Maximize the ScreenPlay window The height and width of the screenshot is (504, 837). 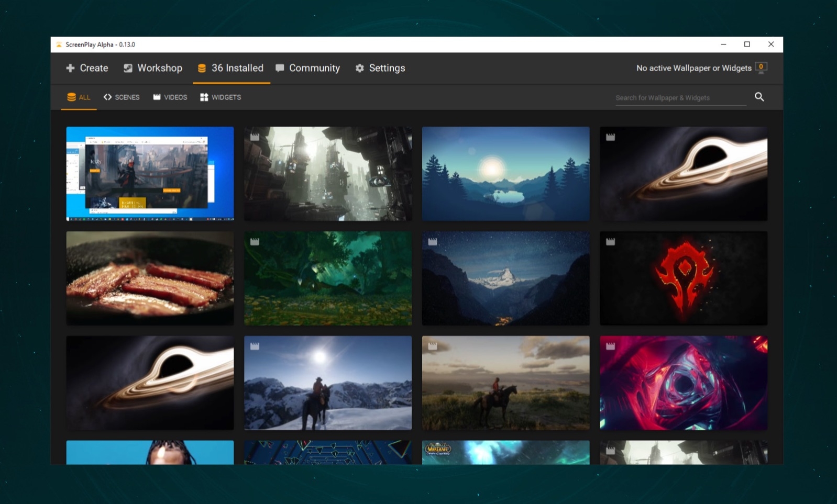point(747,44)
